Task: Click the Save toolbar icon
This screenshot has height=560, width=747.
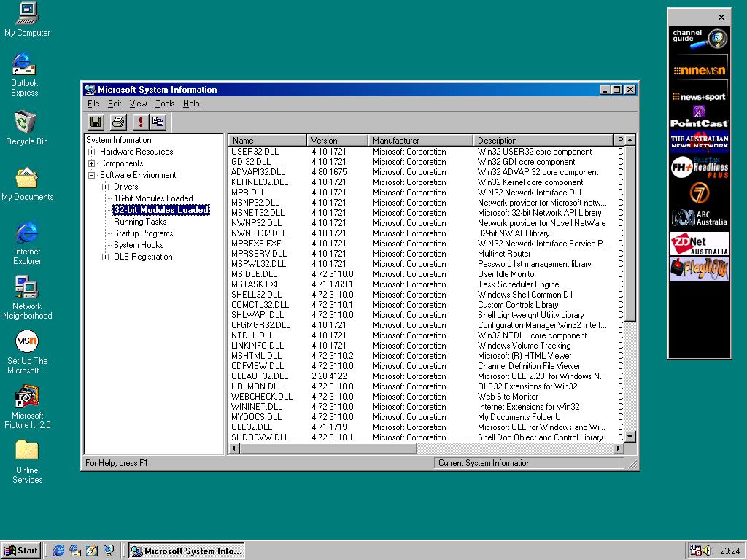Action: [96, 122]
